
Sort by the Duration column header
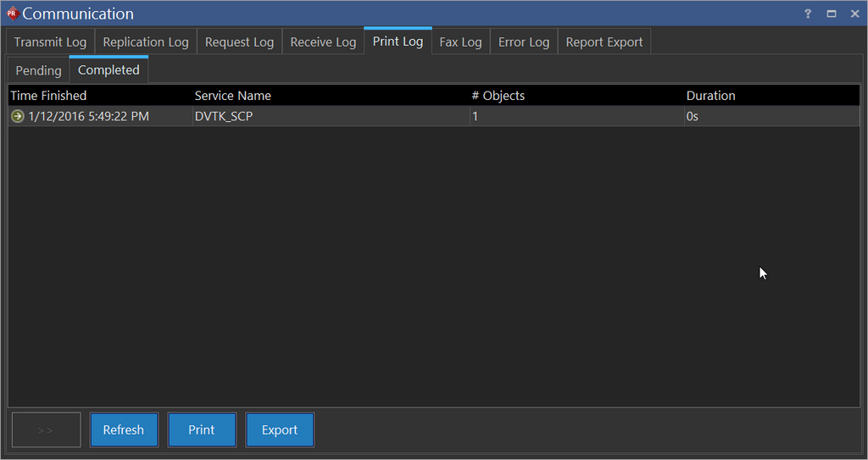tap(710, 96)
